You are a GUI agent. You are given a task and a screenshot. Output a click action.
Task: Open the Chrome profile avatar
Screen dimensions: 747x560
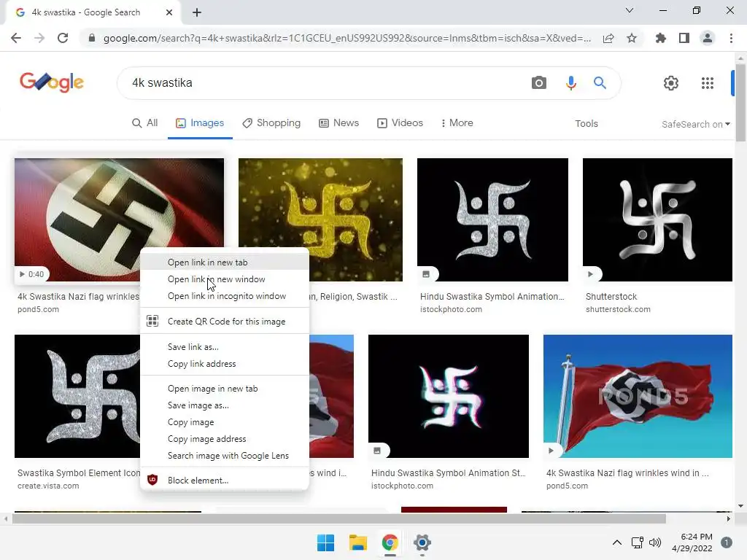(x=708, y=38)
